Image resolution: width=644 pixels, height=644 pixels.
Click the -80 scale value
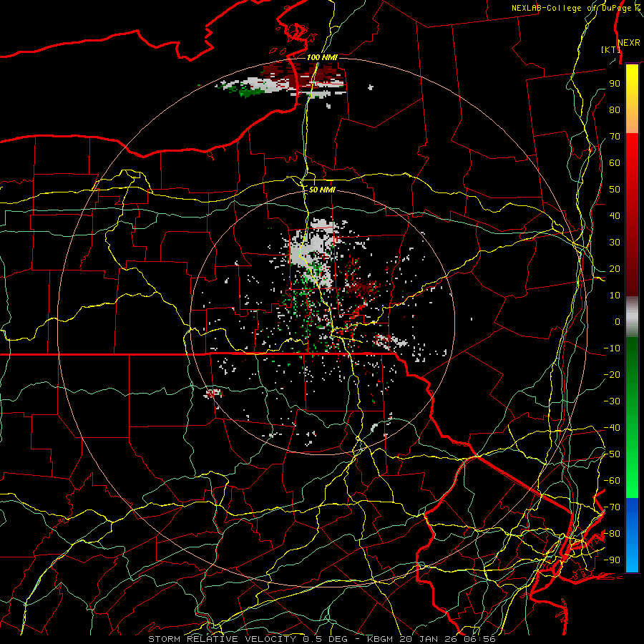tap(612, 534)
